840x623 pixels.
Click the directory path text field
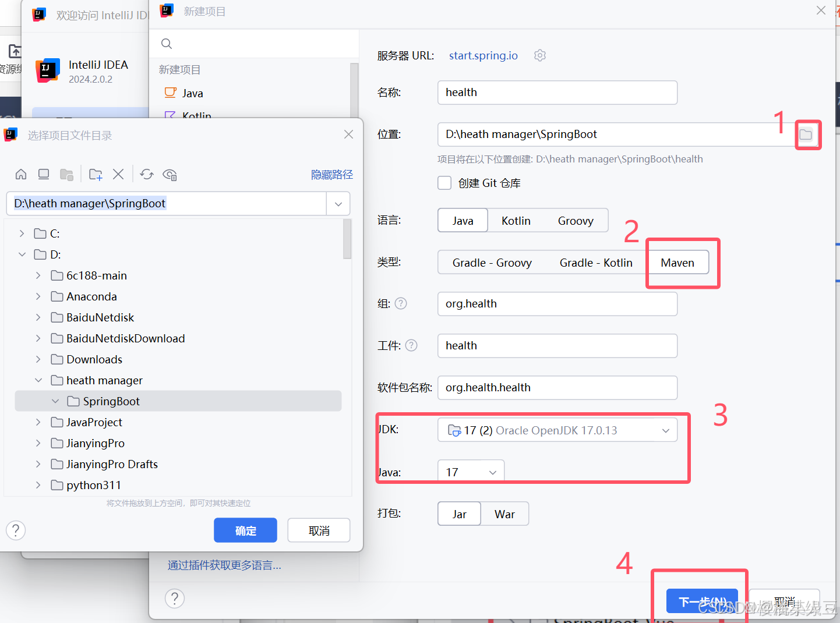point(167,204)
